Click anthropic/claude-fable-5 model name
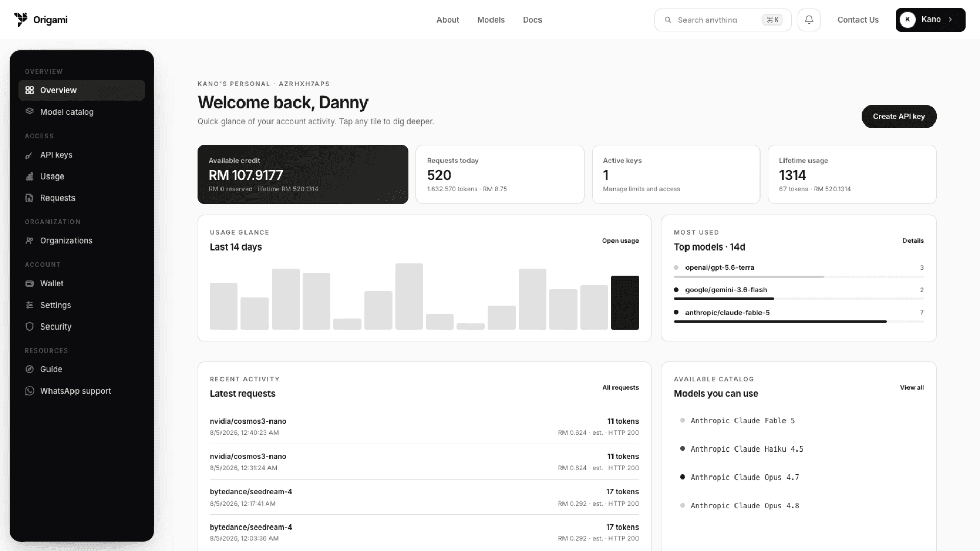Image resolution: width=980 pixels, height=551 pixels. [727, 313]
